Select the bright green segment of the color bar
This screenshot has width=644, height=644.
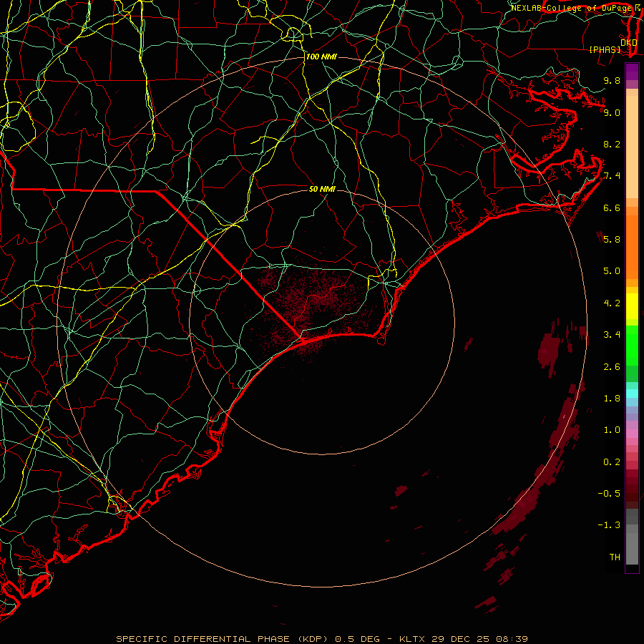point(632,346)
